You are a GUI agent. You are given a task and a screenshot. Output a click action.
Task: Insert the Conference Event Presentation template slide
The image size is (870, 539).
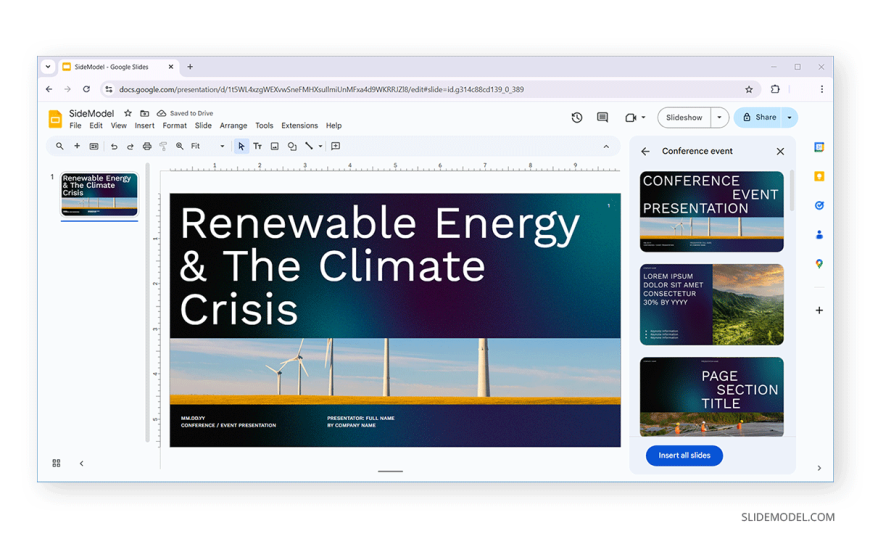click(712, 211)
